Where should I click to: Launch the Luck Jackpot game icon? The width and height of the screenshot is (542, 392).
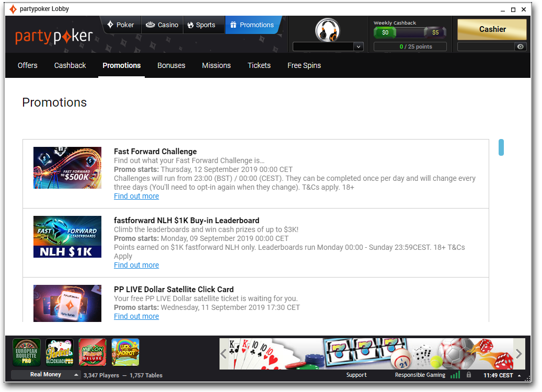pos(125,352)
